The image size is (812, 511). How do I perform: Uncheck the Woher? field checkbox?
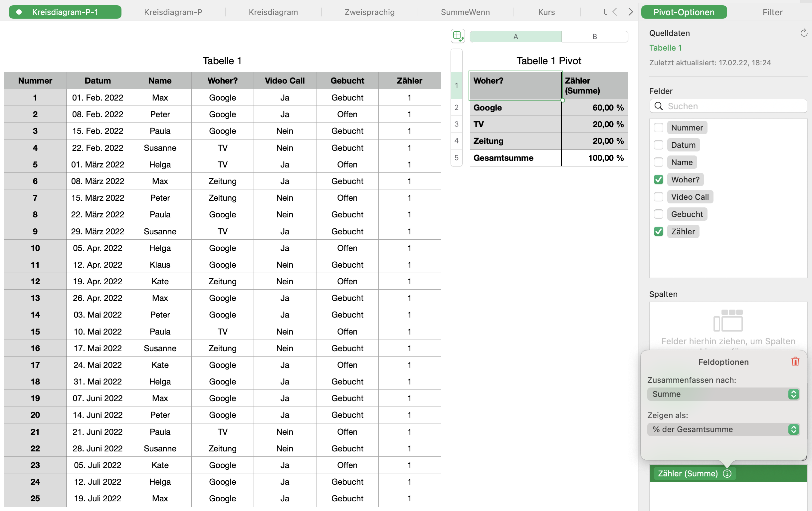pyautogui.click(x=658, y=179)
